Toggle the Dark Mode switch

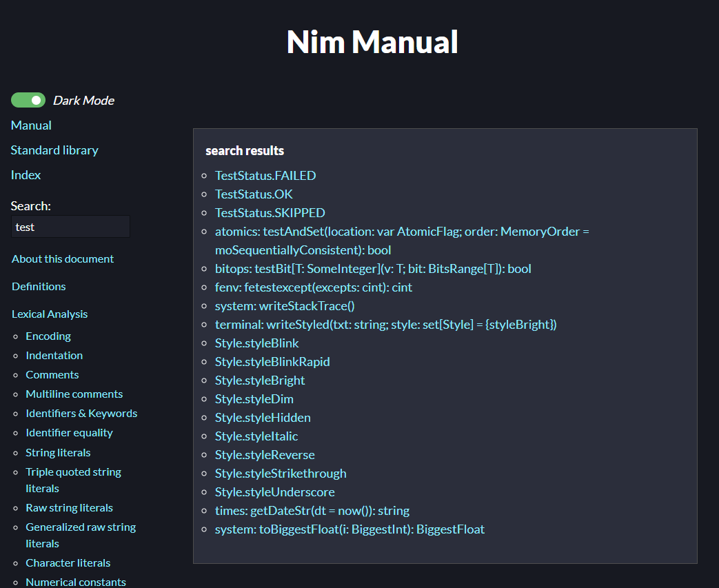point(28,100)
